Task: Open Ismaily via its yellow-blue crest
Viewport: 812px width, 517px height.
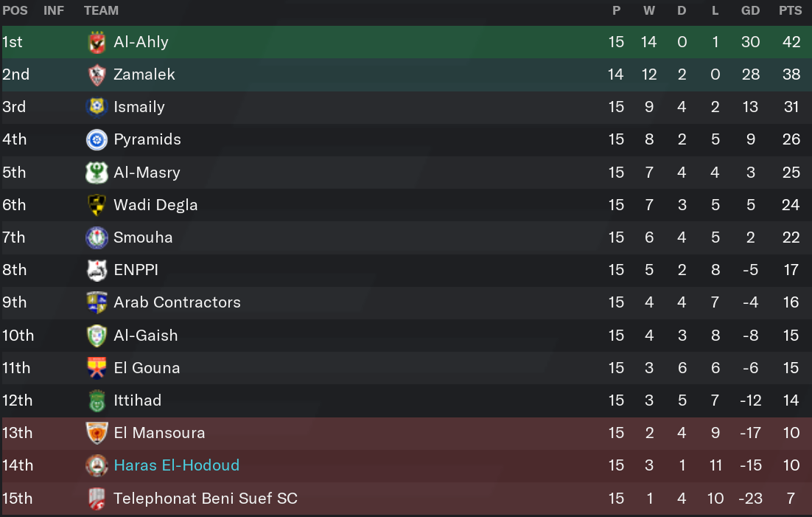Action: click(x=97, y=107)
